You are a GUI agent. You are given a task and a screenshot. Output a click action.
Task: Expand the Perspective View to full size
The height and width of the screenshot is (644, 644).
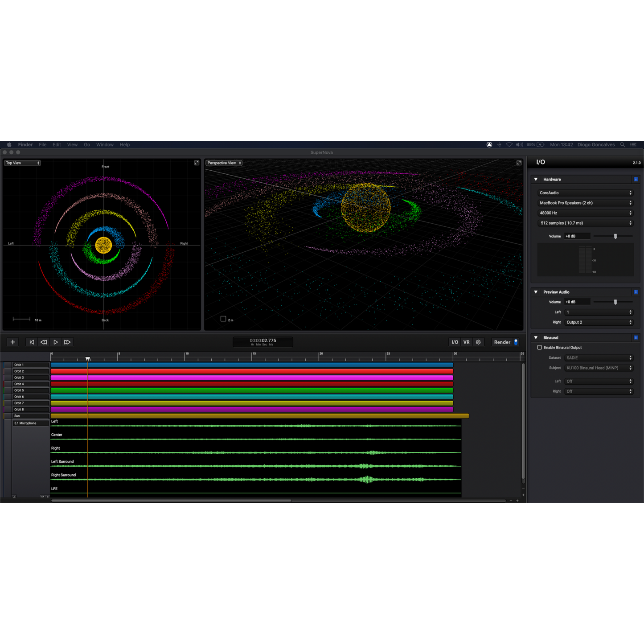[519, 163]
